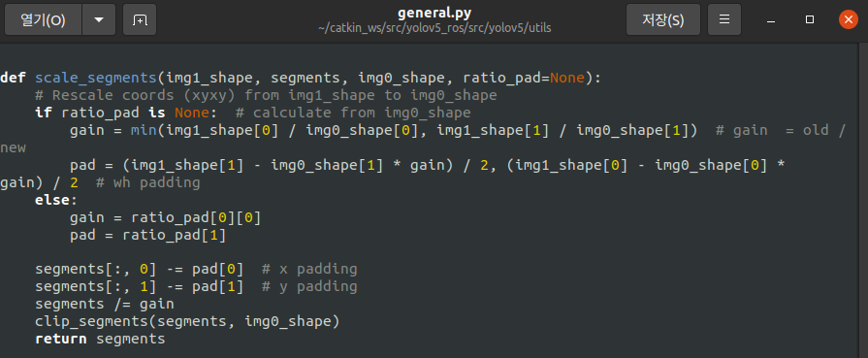Click the comment '# gain = old /'
Screen dimensions: 868x358
[781, 130]
